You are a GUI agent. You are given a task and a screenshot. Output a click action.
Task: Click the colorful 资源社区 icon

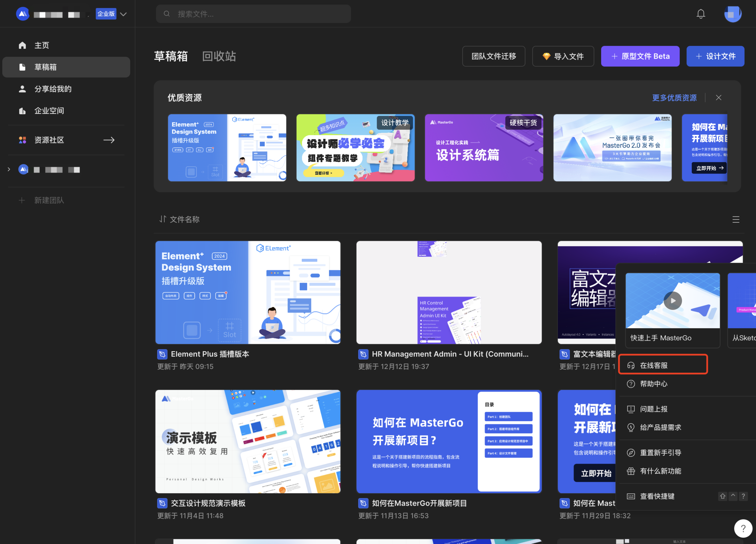pyautogui.click(x=22, y=140)
